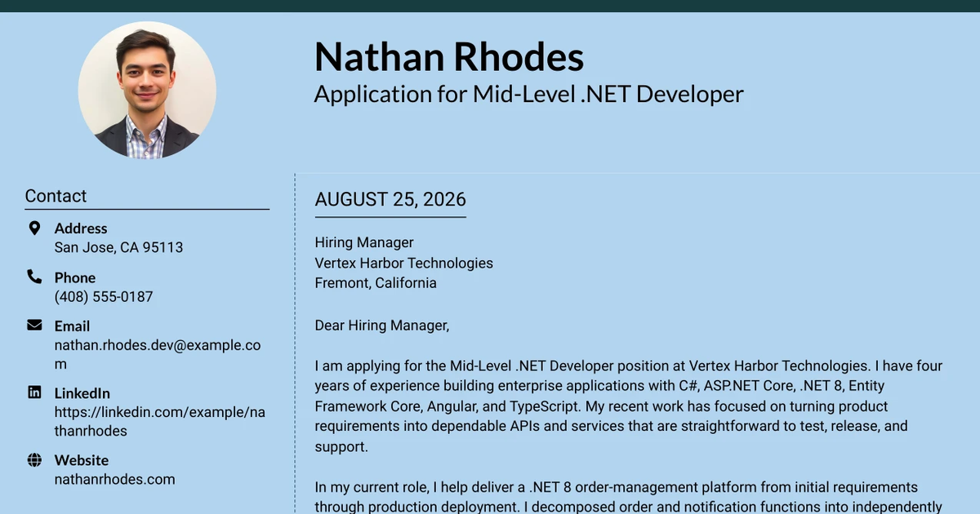Click the Address label
980x514 pixels.
(81, 228)
